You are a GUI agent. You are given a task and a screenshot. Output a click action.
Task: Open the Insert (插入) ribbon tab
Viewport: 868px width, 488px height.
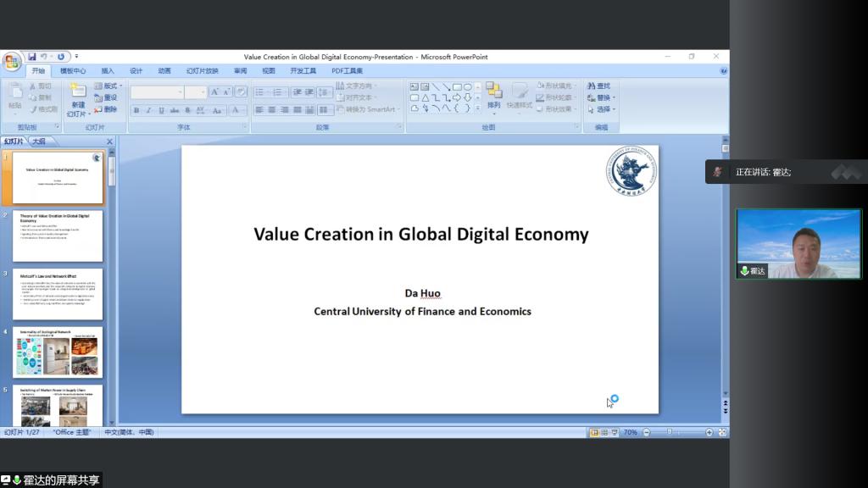[108, 71]
